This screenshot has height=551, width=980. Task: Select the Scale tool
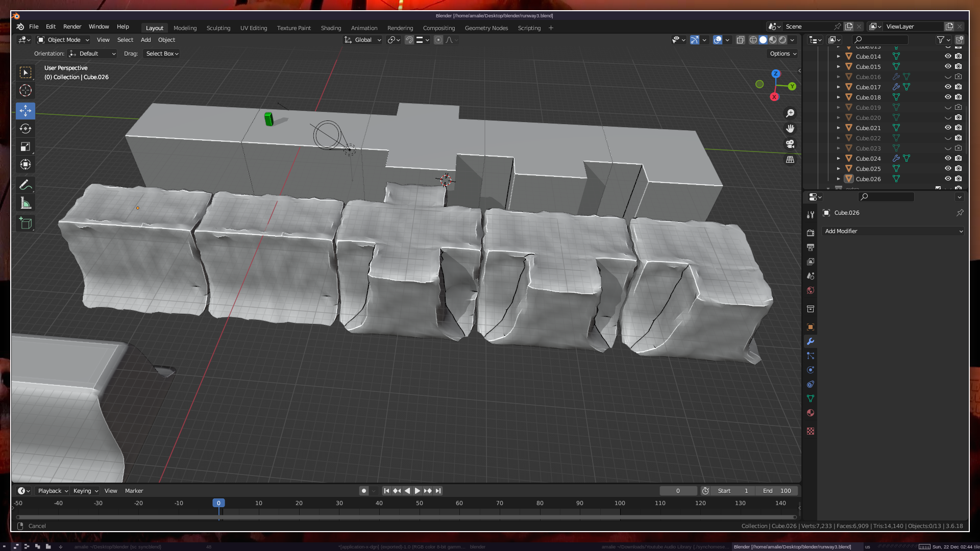pyautogui.click(x=26, y=147)
